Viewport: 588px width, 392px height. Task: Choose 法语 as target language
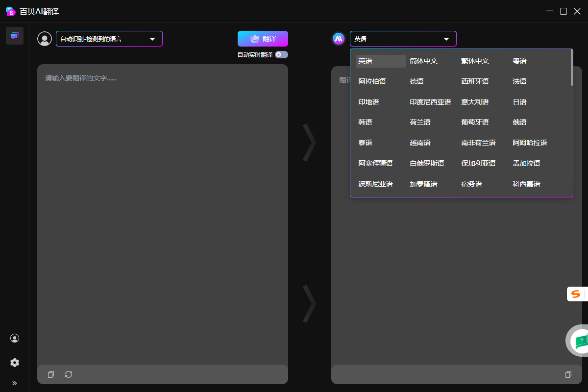tap(519, 81)
